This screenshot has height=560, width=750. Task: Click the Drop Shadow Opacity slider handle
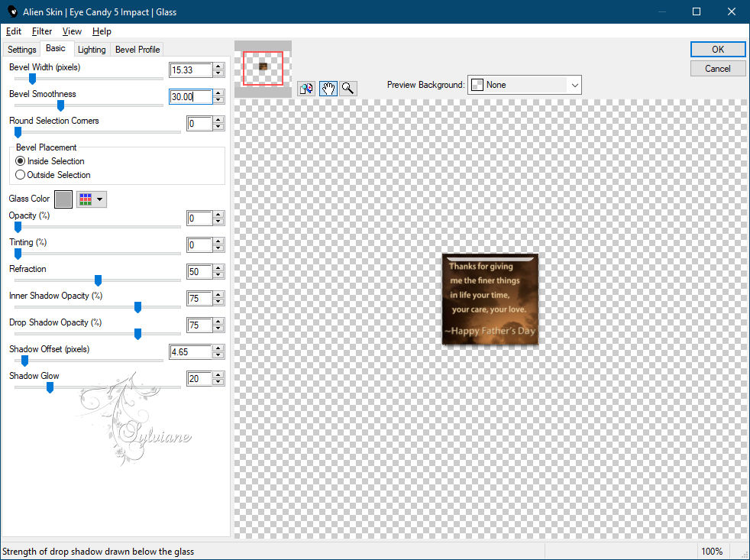point(137,334)
